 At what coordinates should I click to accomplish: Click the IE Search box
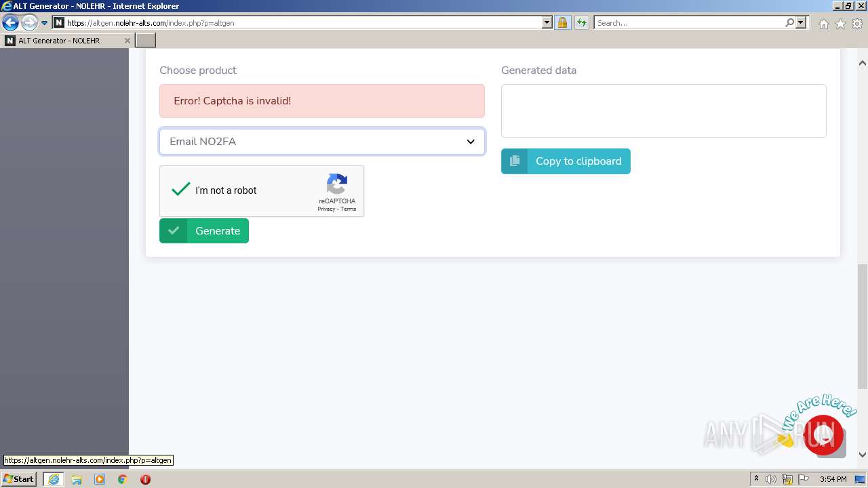(689, 23)
